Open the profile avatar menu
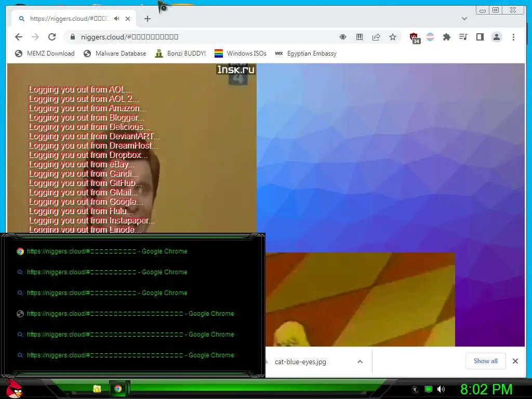 [497, 37]
